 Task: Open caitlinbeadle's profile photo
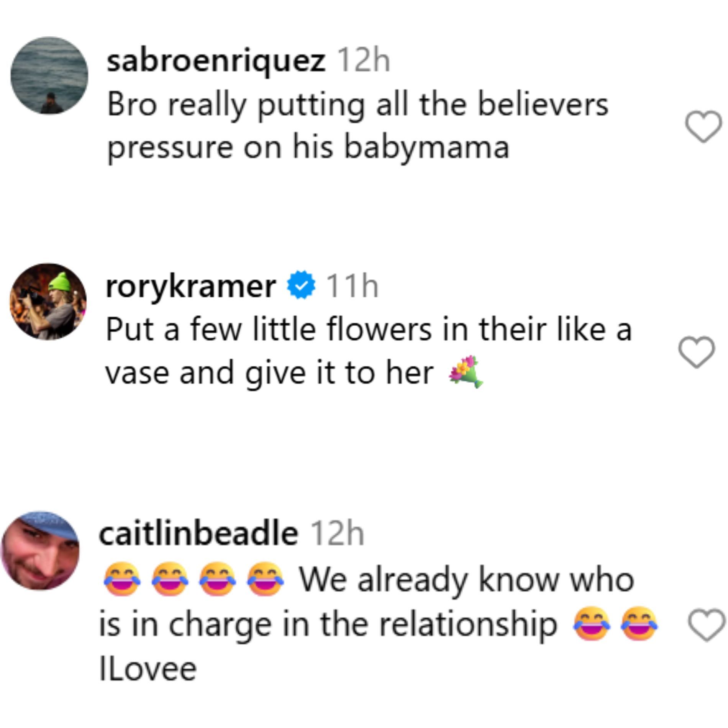coord(41,551)
